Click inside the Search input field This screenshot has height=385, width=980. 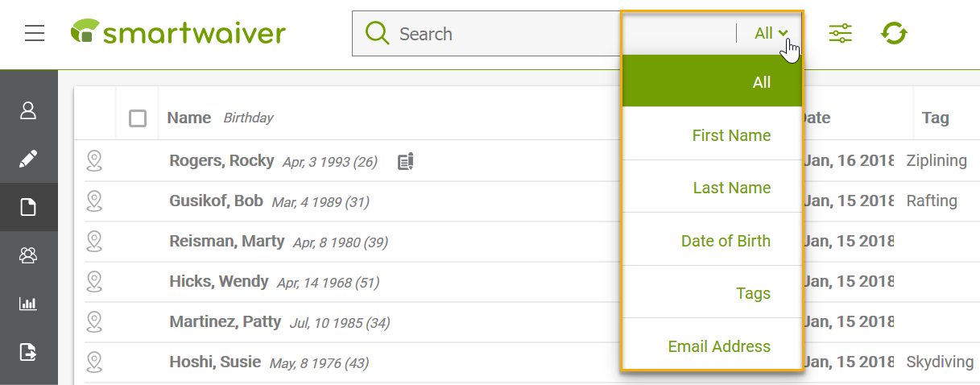[x=486, y=34]
